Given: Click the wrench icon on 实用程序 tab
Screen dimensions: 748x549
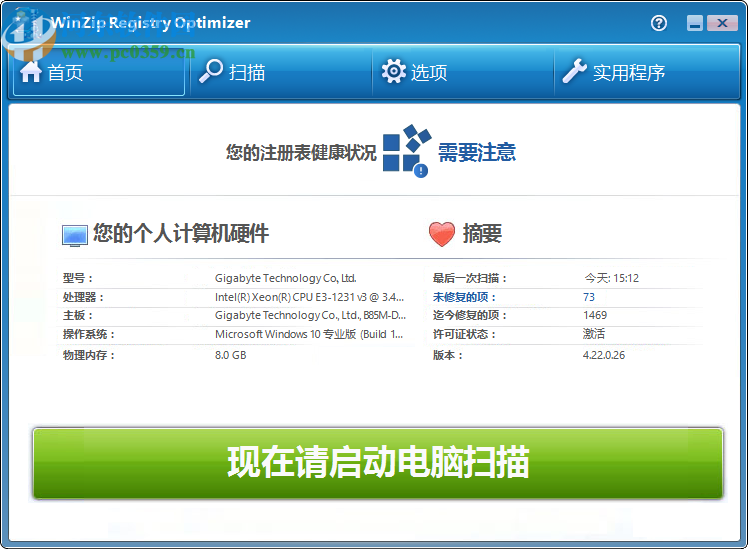Looking at the screenshot, I should pyautogui.click(x=574, y=71).
